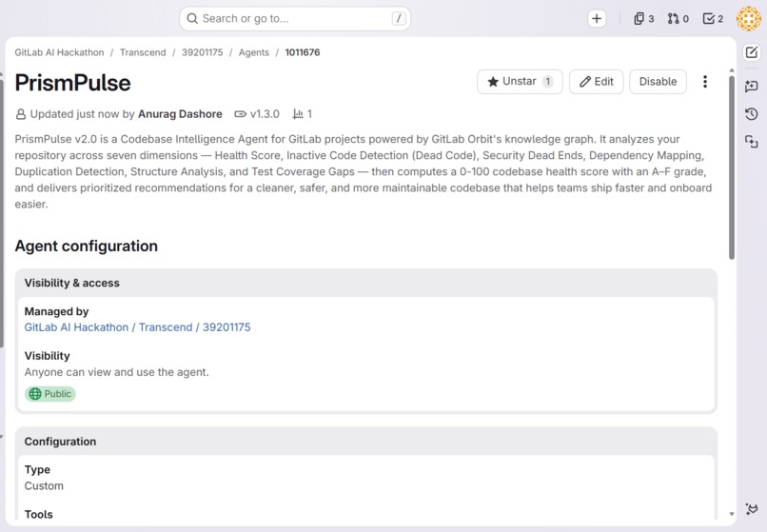Click the Public visibility badge
The height and width of the screenshot is (532, 767).
point(50,394)
